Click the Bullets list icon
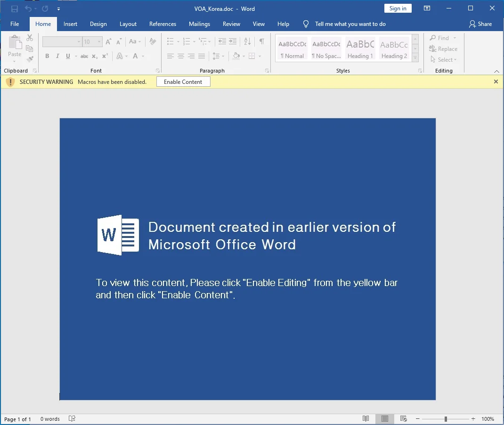This screenshot has height=425, width=504. [171, 41]
